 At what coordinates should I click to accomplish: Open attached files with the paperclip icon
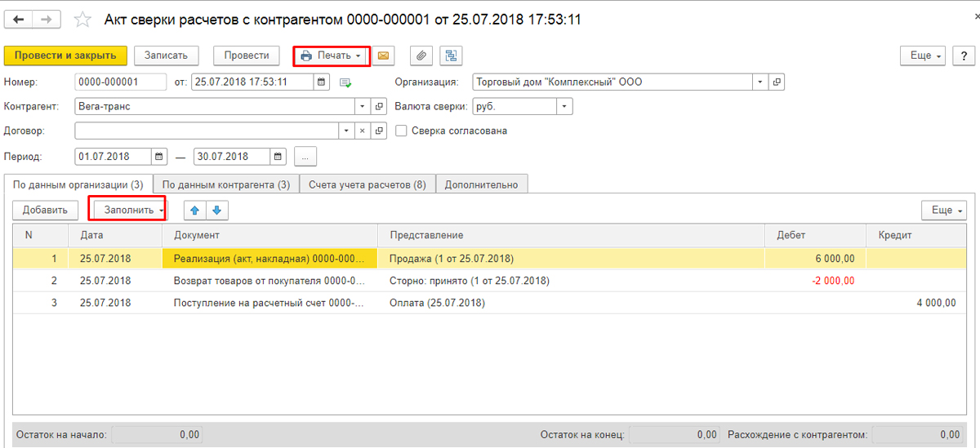421,55
